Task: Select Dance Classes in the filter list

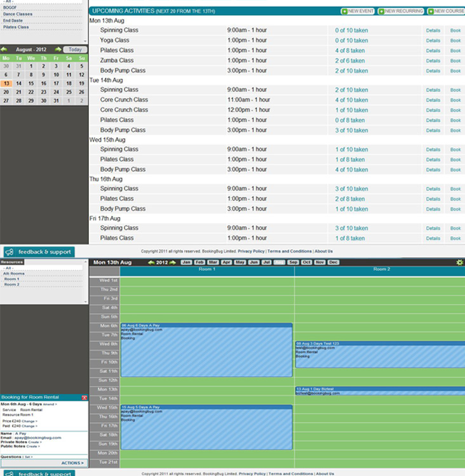Action: click(18, 14)
